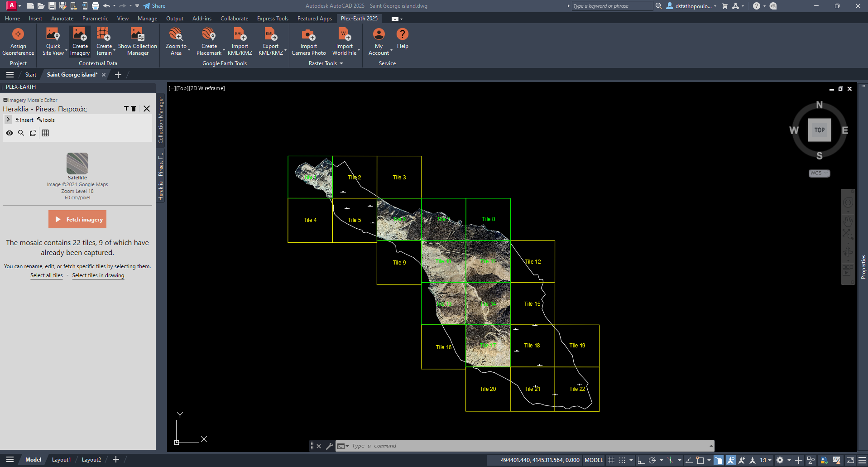Expand the Raster Tools panel
The height and width of the screenshot is (467, 868).
pos(326,63)
